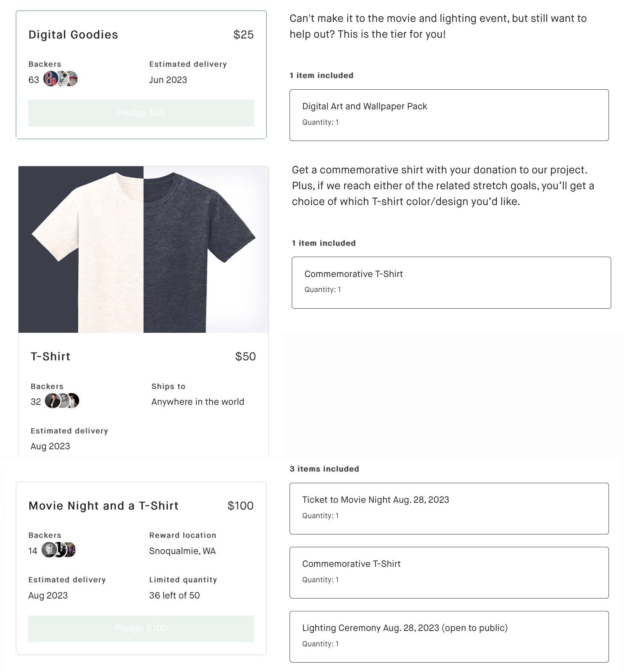Select Movie Night and a T-Shirt title
624x672 pixels.
[103, 506]
